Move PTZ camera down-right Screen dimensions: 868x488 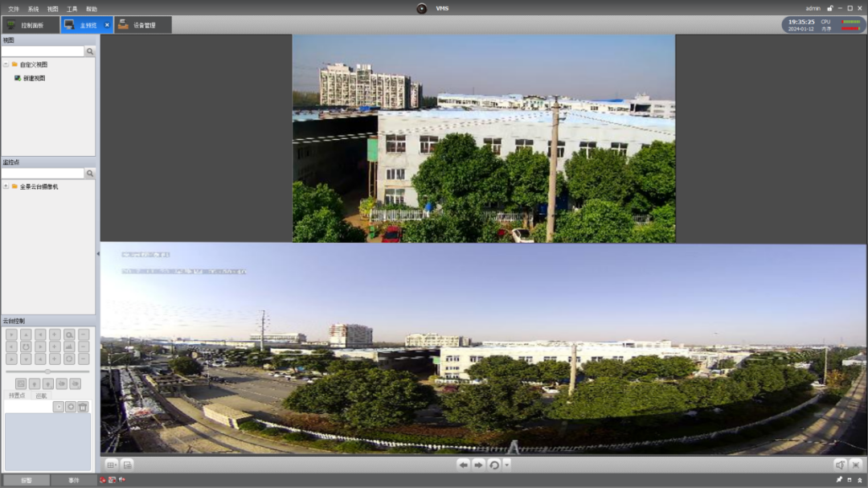(40, 359)
